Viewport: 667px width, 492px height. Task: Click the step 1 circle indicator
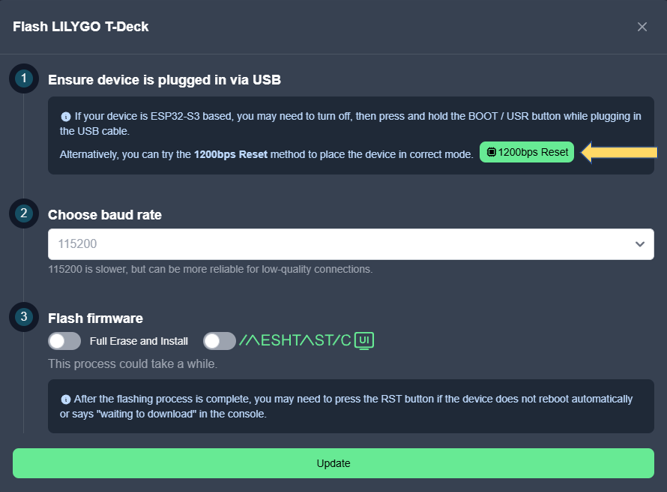point(24,78)
